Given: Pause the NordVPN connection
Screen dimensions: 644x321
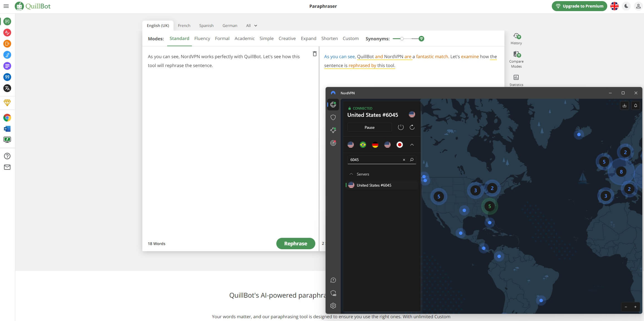Looking at the screenshot, I should pyautogui.click(x=369, y=127).
